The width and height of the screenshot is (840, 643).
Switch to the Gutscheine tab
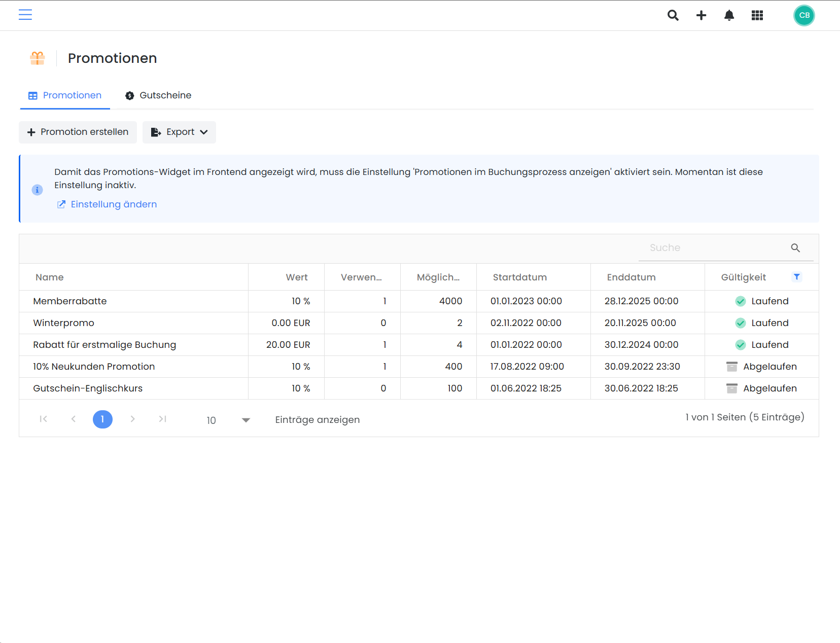[x=158, y=95]
